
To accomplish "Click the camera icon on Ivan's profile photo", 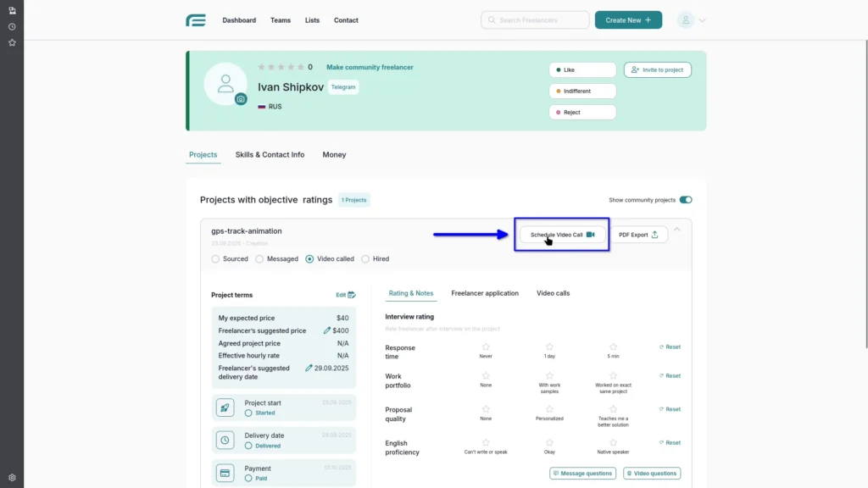I will [241, 99].
